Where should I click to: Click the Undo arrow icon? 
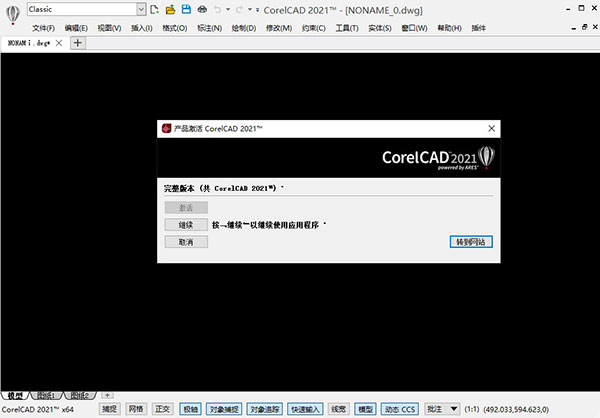point(218,9)
